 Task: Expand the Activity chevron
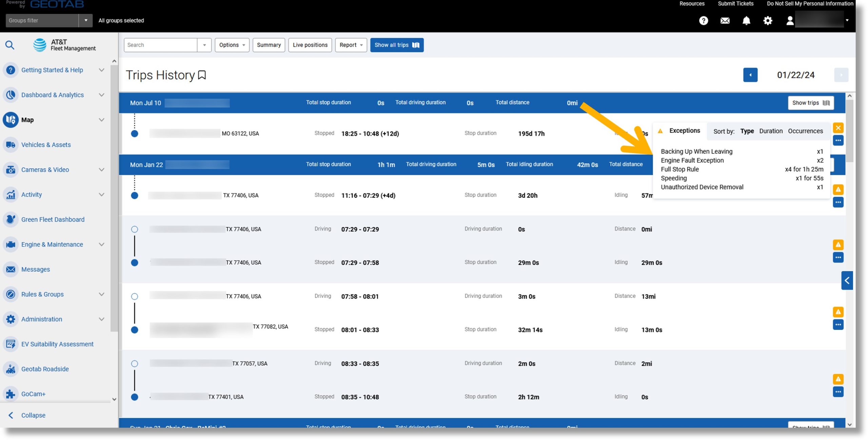point(101,194)
